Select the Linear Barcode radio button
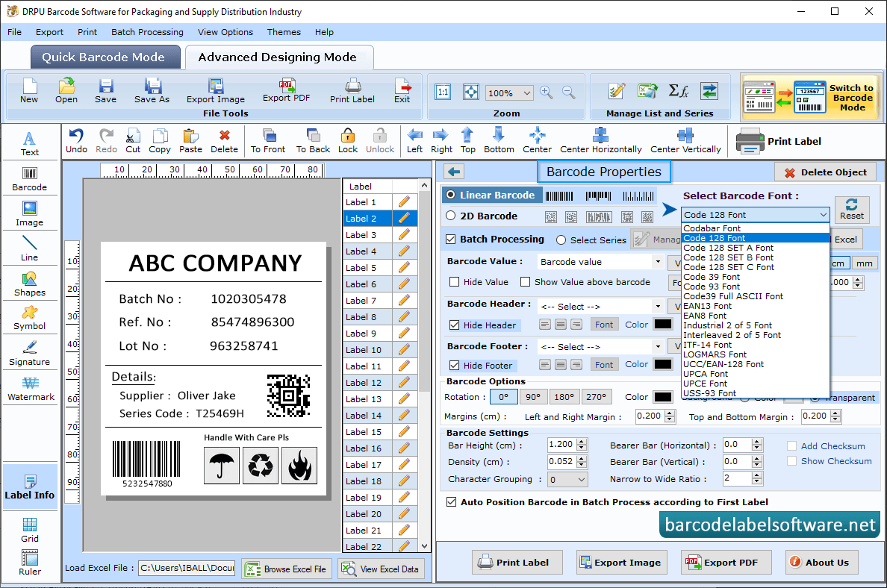 click(x=451, y=195)
